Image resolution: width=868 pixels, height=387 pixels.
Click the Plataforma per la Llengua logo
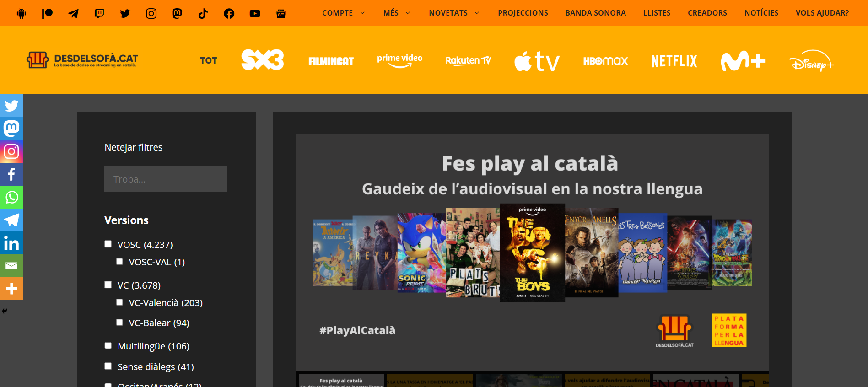tap(729, 330)
